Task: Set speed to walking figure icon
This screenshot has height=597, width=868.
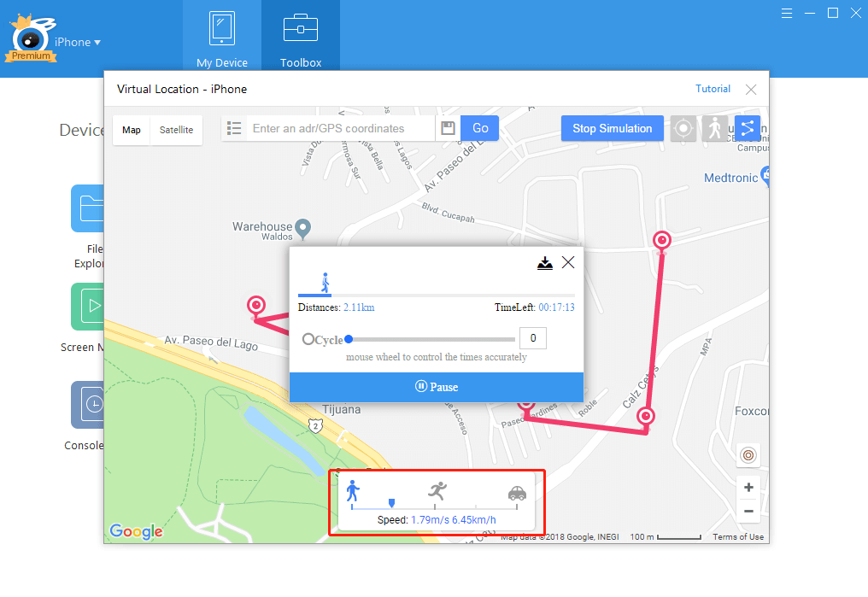Action: [353, 491]
